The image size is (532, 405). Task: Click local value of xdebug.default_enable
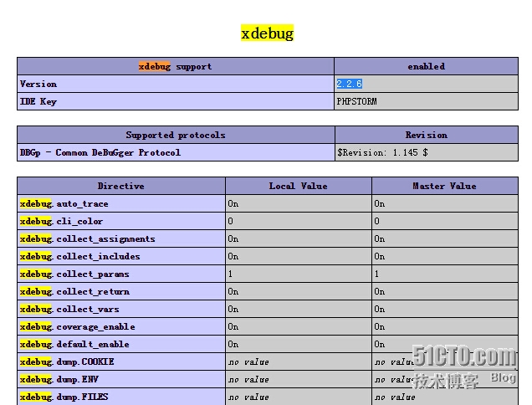pos(233,344)
